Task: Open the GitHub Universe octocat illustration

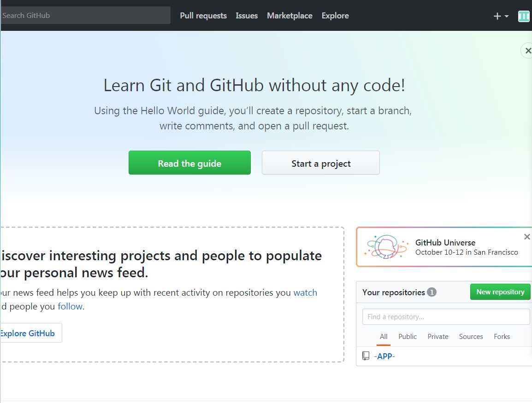Action: tap(386, 247)
